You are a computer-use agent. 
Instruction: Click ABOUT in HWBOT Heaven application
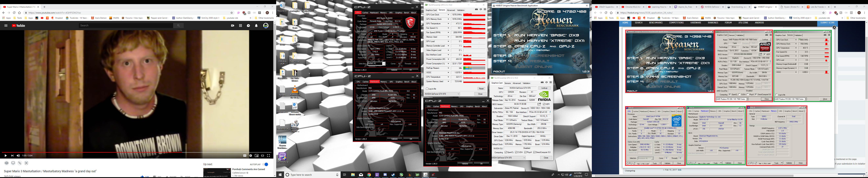coord(499,71)
